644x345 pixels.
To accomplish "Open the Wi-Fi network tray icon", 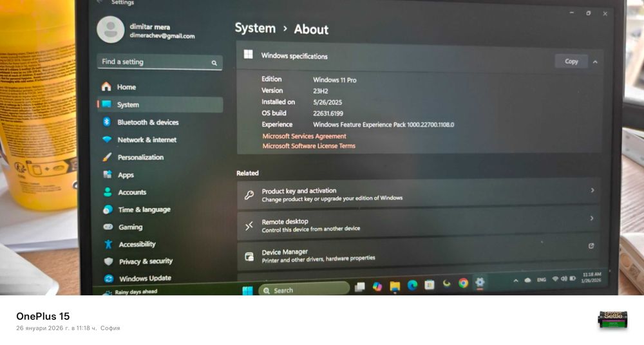I will [555, 279].
